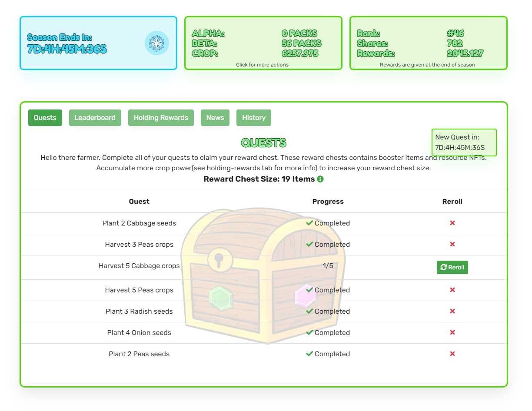Click the red X for Plant 3 Radish seeds
Viewport: 532px width, 411px height.
(x=452, y=311)
